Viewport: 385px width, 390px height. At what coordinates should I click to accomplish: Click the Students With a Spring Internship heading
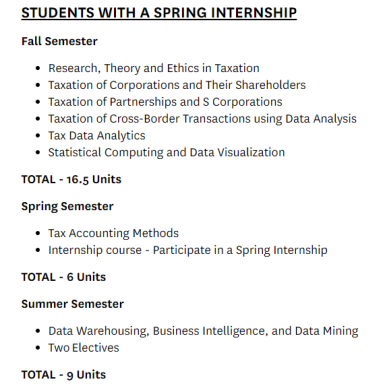point(159,13)
